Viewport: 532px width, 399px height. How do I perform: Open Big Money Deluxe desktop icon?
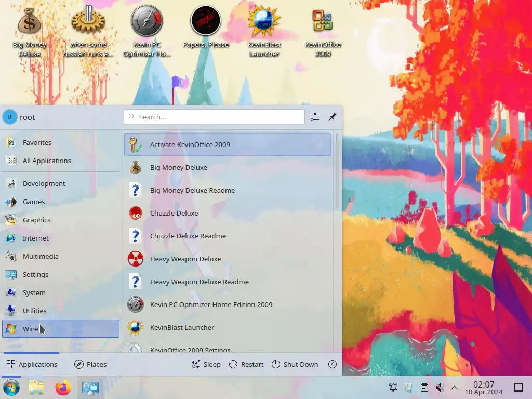[30, 32]
